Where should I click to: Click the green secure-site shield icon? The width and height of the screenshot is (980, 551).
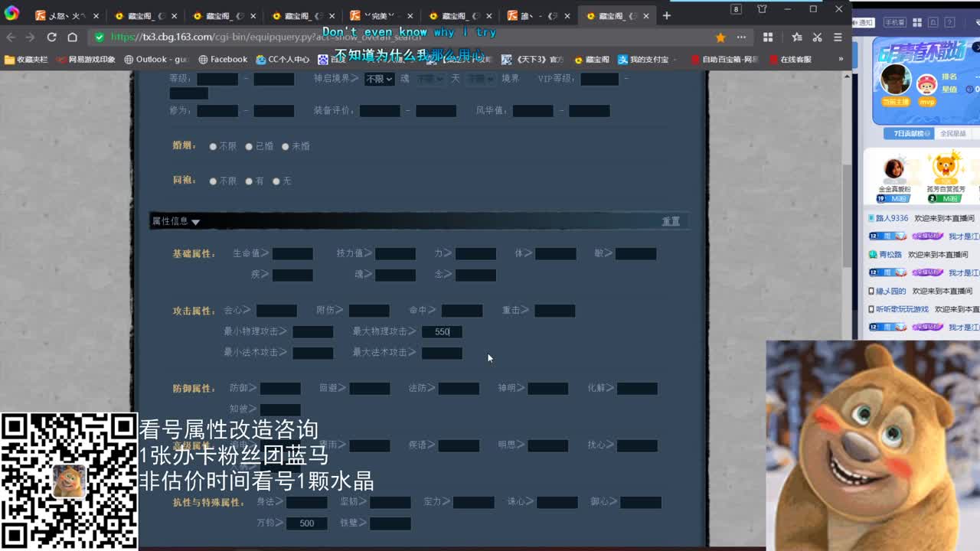tap(100, 37)
